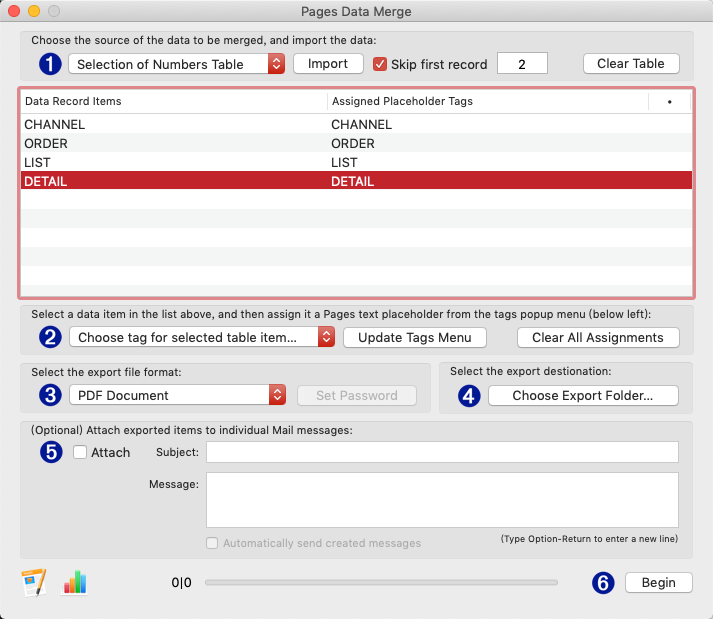Click the disabled Set Password button
This screenshot has width=713, height=619.
357,395
